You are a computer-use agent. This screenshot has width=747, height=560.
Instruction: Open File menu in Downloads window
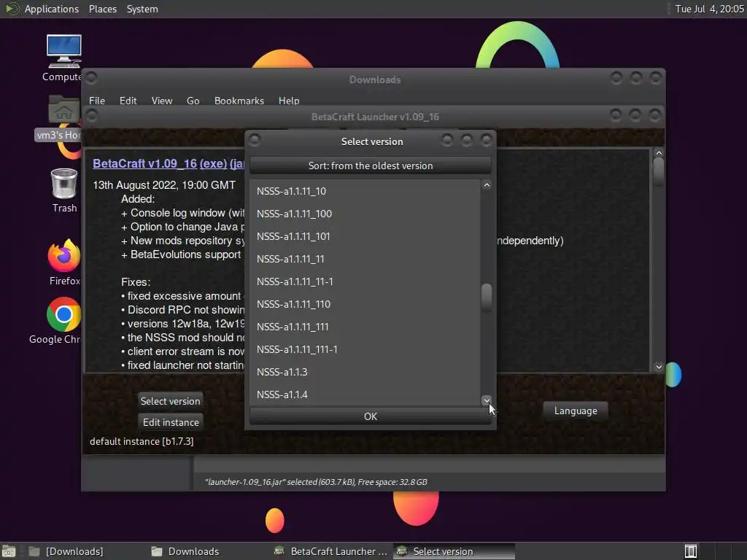[x=97, y=101]
